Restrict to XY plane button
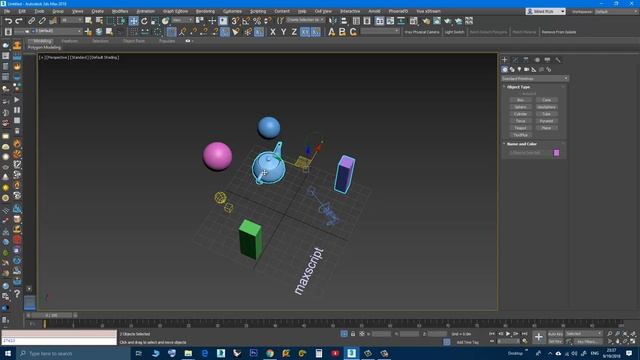The height and width of the screenshot is (360, 640). [305, 32]
